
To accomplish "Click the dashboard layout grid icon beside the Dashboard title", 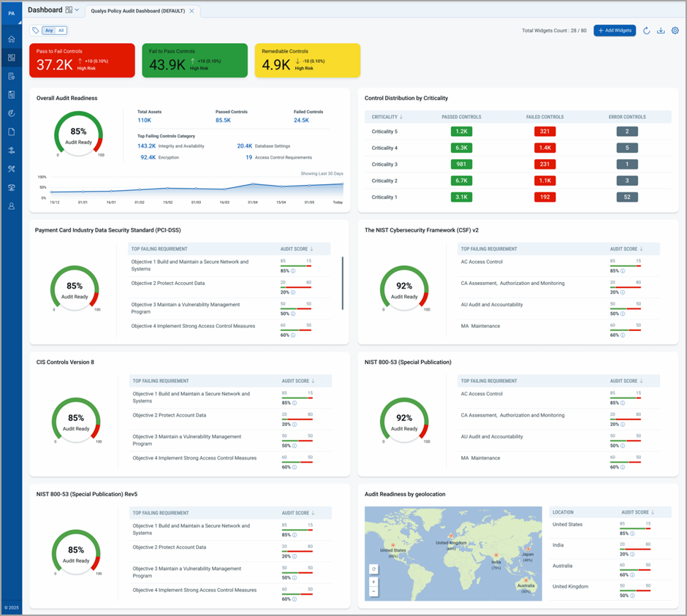I will [69, 9].
